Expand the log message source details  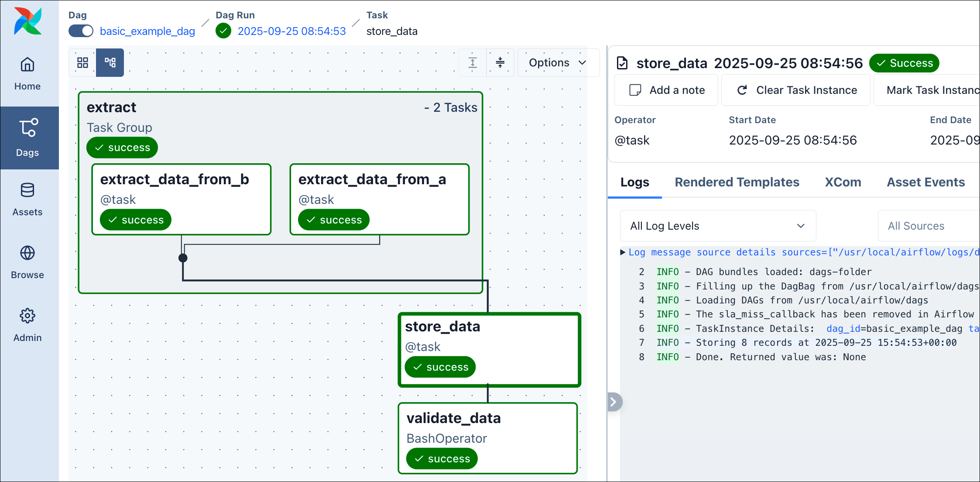(623, 252)
